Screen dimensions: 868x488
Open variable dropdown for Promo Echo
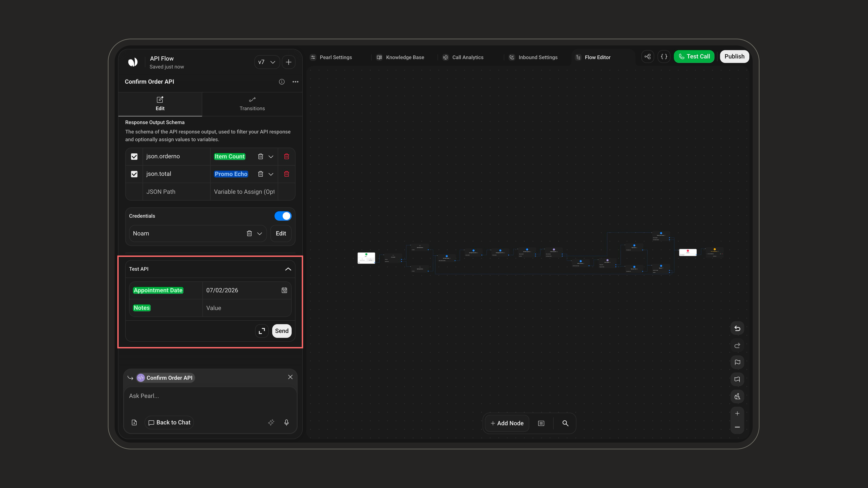(x=271, y=174)
